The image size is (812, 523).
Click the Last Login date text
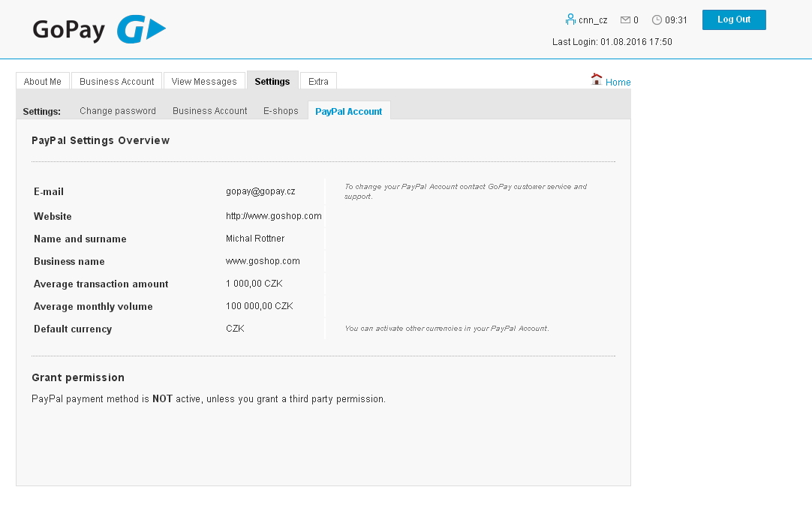tap(612, 42)
